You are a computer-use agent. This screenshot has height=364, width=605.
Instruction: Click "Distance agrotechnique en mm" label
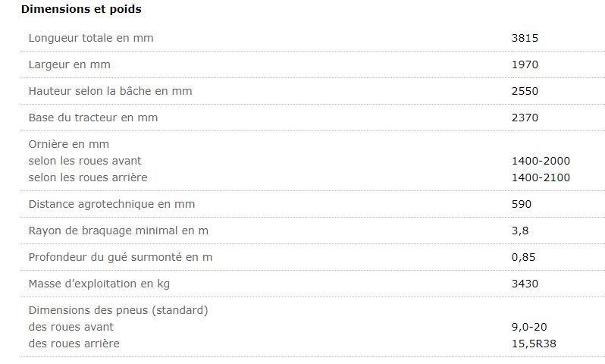(110, 204)
